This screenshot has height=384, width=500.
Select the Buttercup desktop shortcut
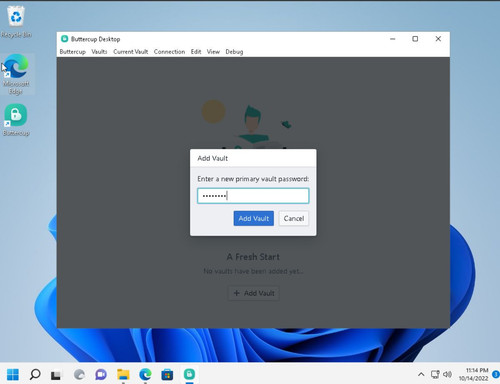(x=16, y=120)
